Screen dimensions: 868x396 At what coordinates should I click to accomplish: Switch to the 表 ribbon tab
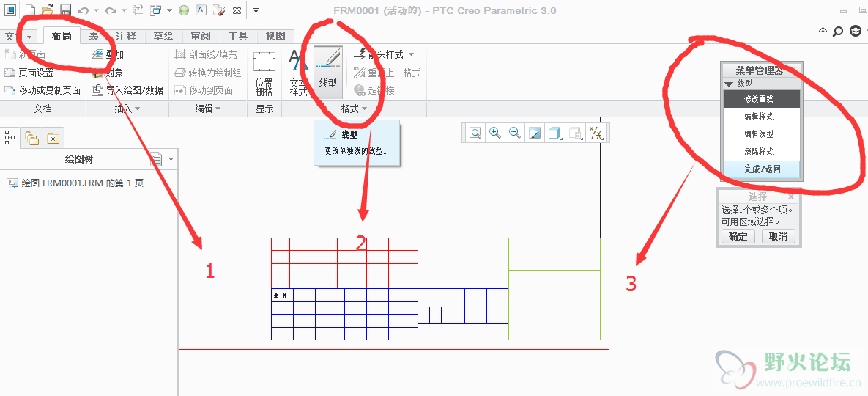coord(94,37)
